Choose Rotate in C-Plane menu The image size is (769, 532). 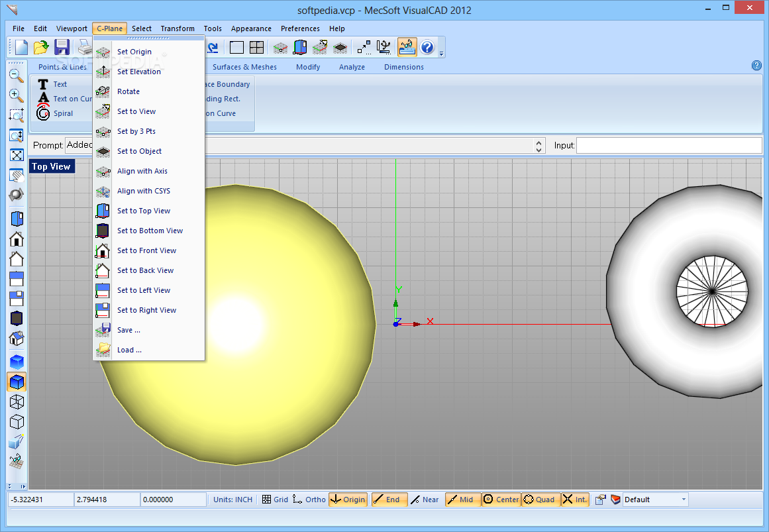pyautogui.click(x=148, y=91)
